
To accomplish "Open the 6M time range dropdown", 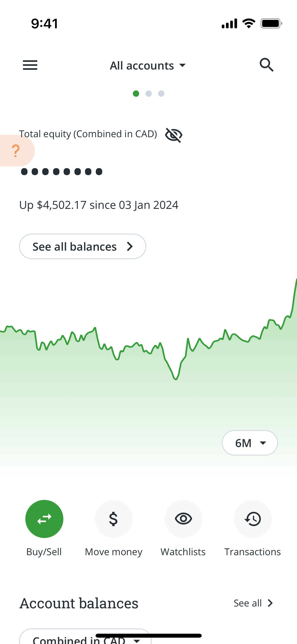I will [249, 443].
